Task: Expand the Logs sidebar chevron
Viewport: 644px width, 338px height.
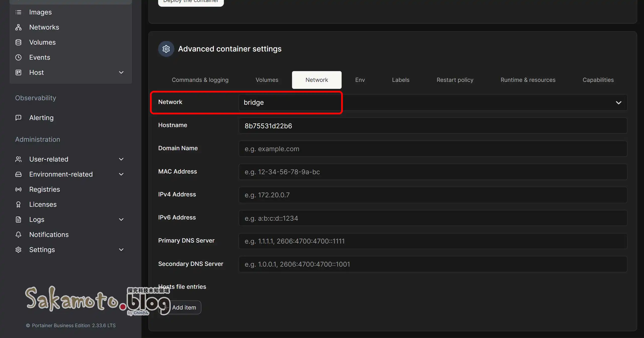Action: 121,220
